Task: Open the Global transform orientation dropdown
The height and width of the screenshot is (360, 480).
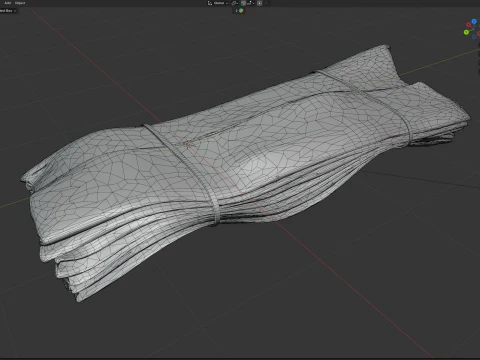Action: point(218,3)
